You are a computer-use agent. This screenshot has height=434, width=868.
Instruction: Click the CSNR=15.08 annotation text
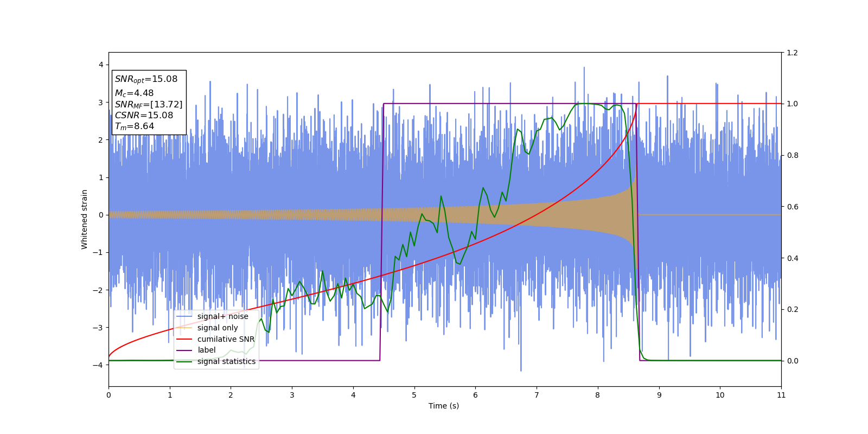point(144,115)
